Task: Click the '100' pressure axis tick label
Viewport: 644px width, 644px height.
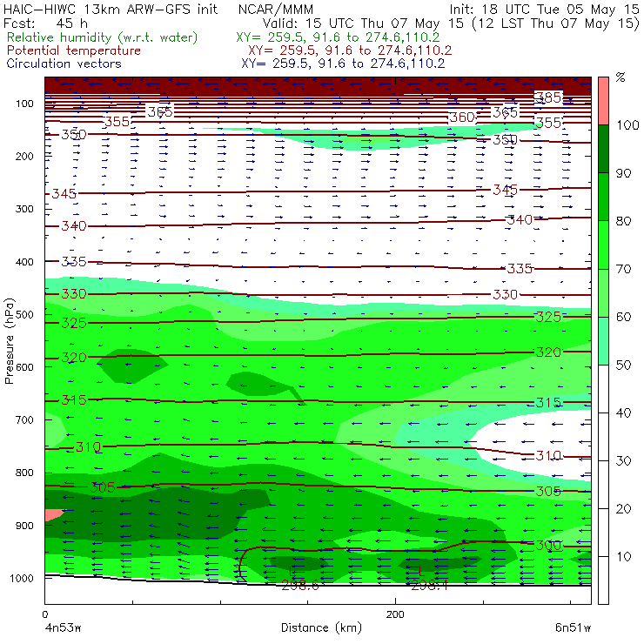Action: 24,104
